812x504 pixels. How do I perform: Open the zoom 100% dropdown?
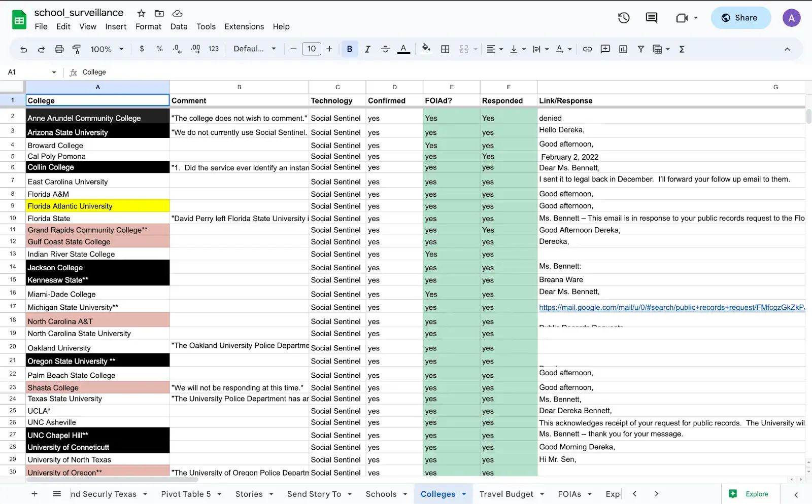click(x=107, y=49)
